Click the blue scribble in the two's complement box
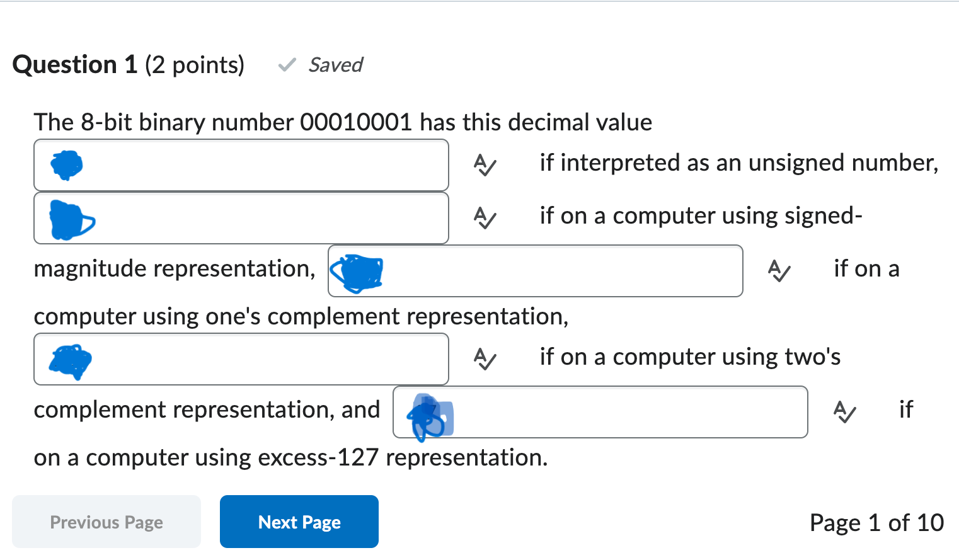Screen dimensions: 959x560 [x=69, y=360]
